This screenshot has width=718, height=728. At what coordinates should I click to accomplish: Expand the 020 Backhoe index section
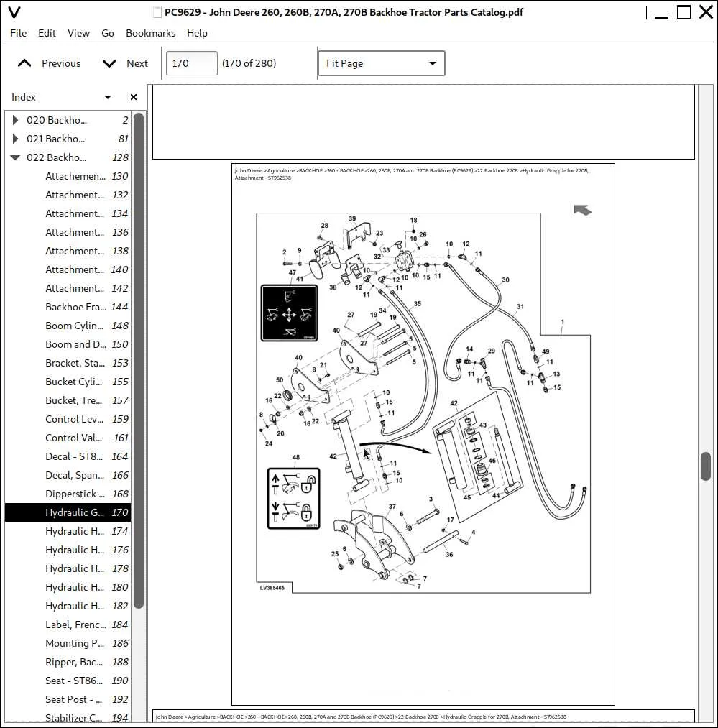15,120
